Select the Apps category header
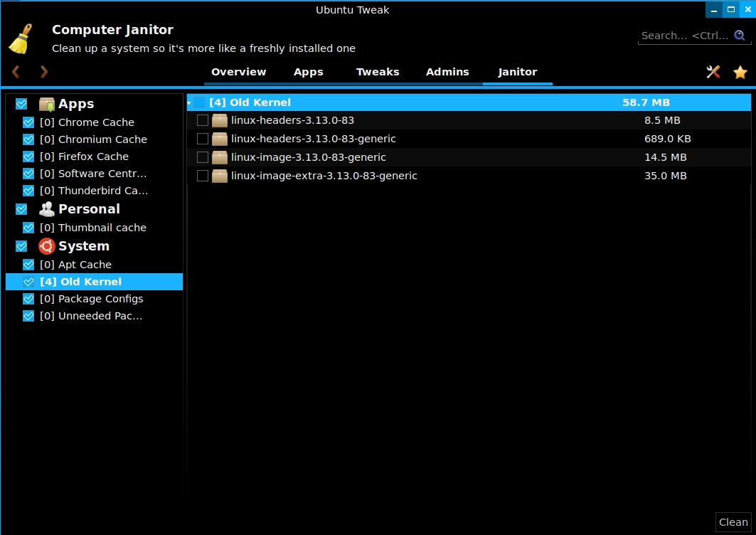This screenshot has height=535, width=756. [x=76, y=104]
